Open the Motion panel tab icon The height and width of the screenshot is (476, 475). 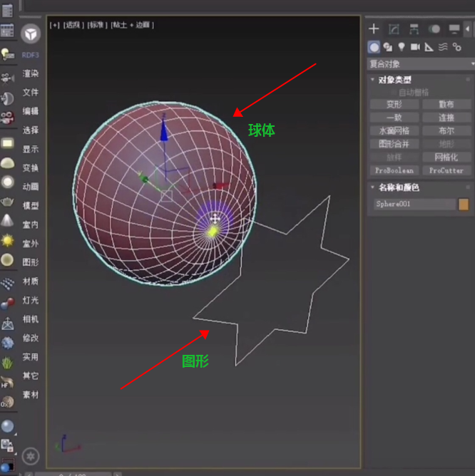(x=434, y=29)
